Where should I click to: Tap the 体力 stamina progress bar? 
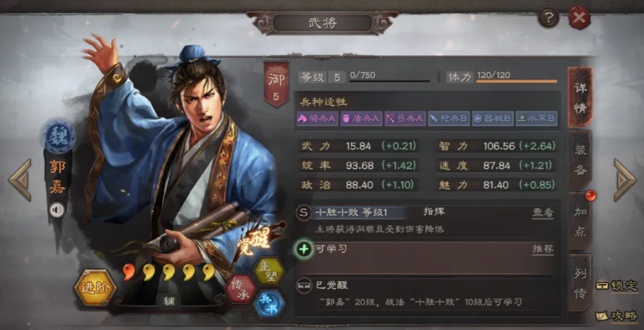pyautogui.click(x=516, y=81)
